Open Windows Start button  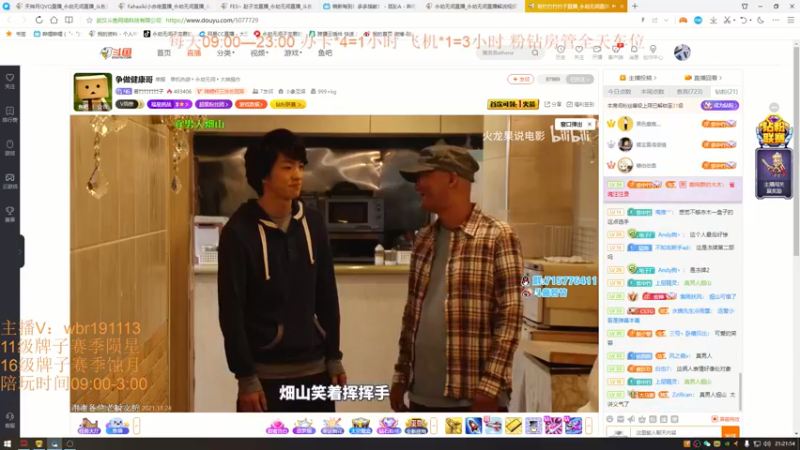[x=7, y=444]
